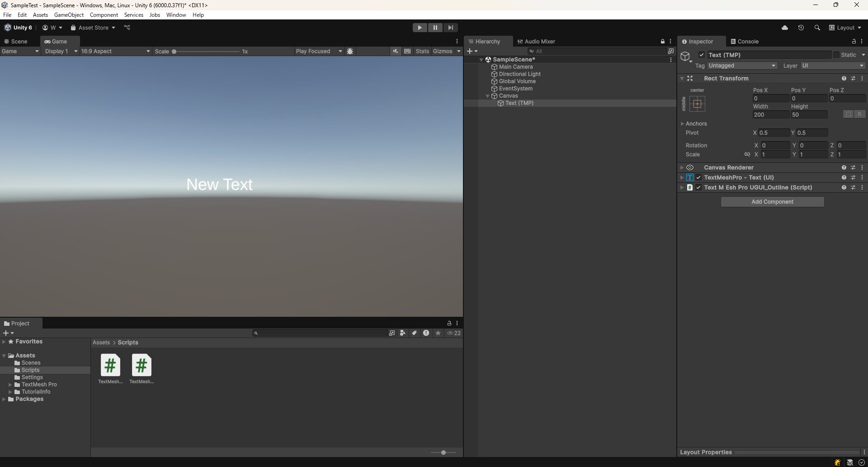868x467 pixels.
Task: Disable the TextMeshPro - Text (UI) component
Action: click(698, 177)
